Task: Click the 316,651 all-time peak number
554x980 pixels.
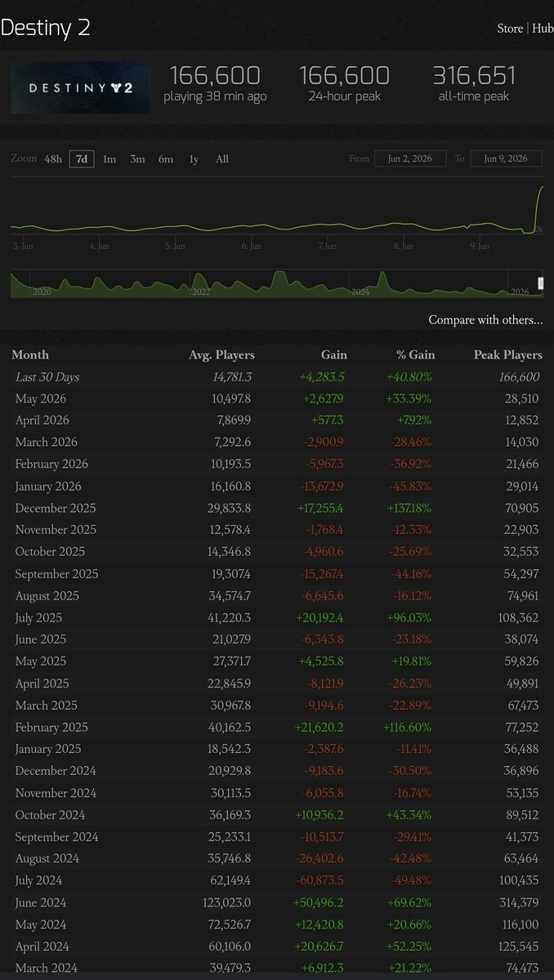Action: tap(474, 76)
